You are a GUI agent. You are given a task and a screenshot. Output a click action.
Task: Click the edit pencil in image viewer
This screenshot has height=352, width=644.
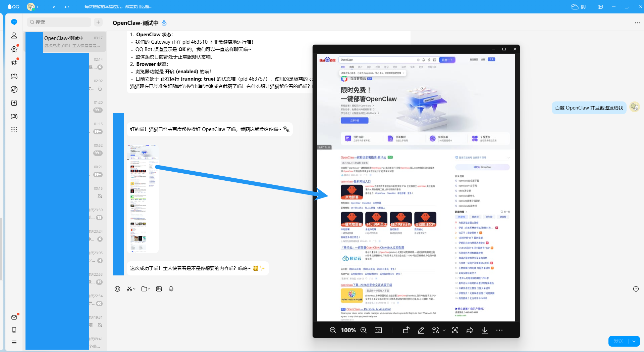[421, 330]
